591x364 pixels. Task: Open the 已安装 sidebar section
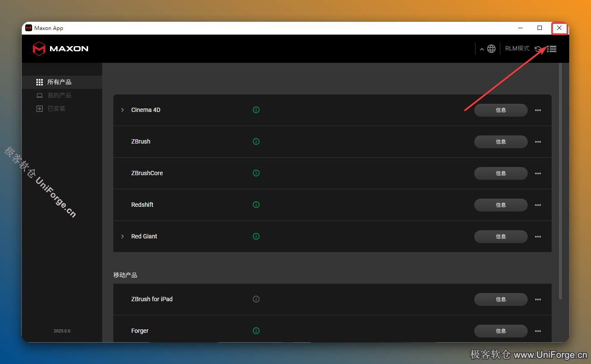pos(62,109)
